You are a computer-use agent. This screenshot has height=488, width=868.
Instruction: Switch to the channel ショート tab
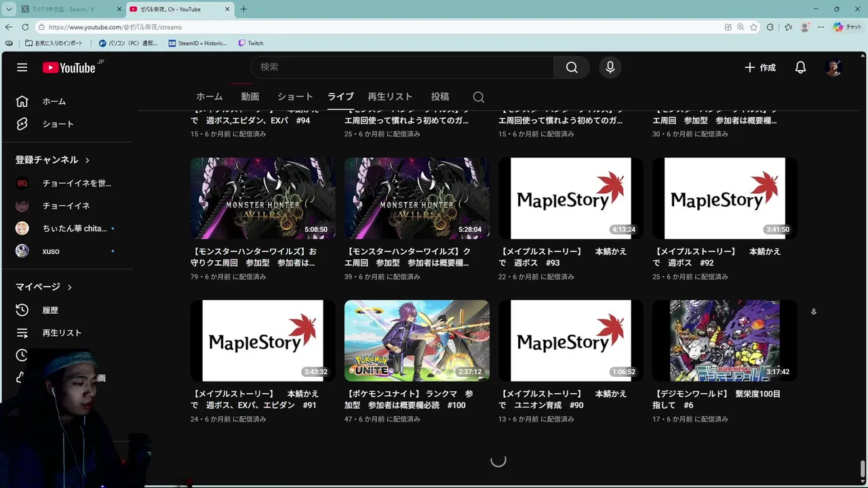(295, 97)
